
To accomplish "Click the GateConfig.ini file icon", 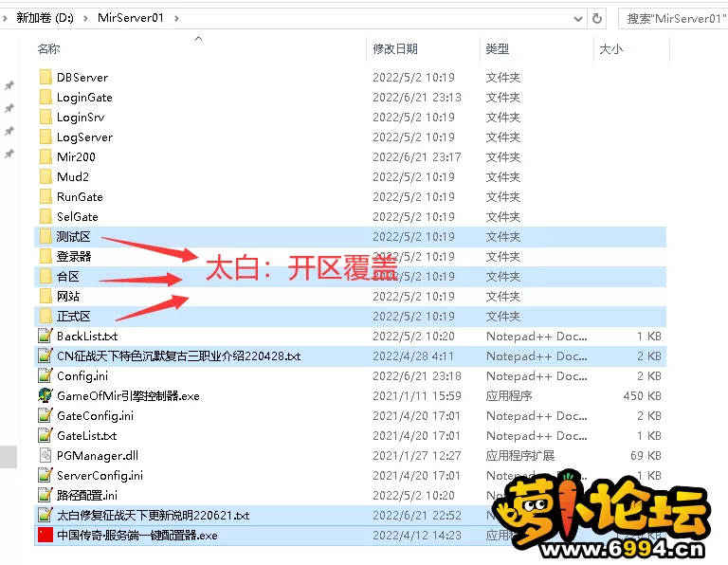I will [45, 415].
